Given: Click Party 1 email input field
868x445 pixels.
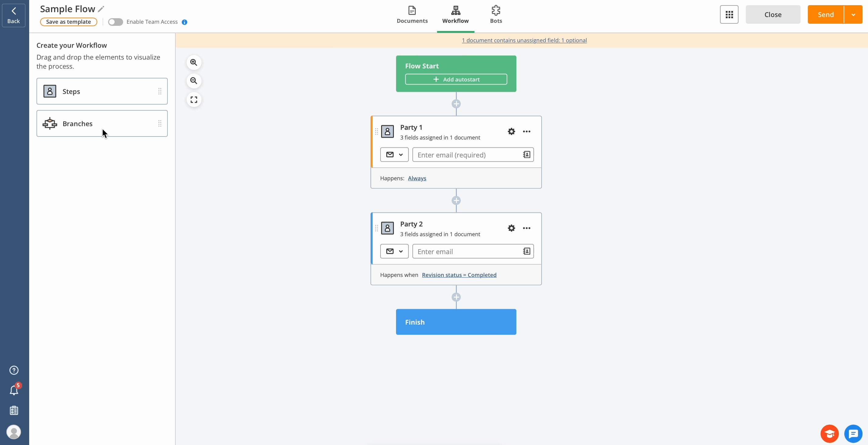Looking at the screenshot, I should coord(465,154).
